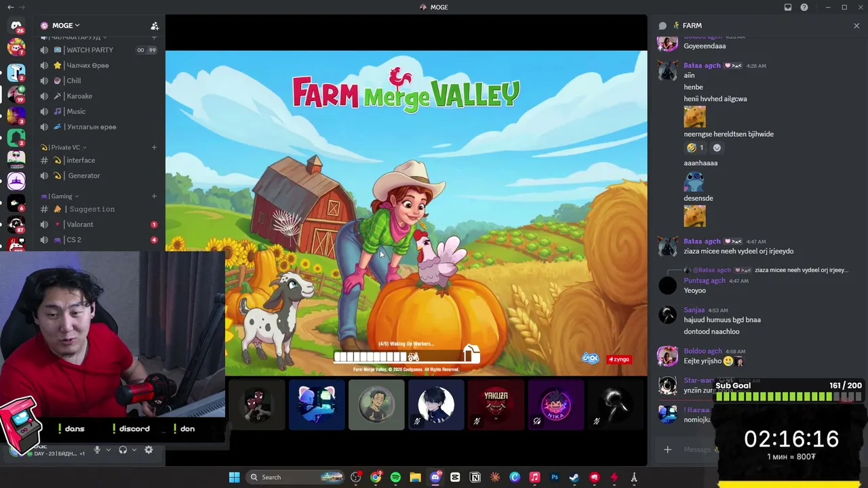This screenshot has width=868, height=488.
Task: Select the NIKA participant tile
Action: 555,405
